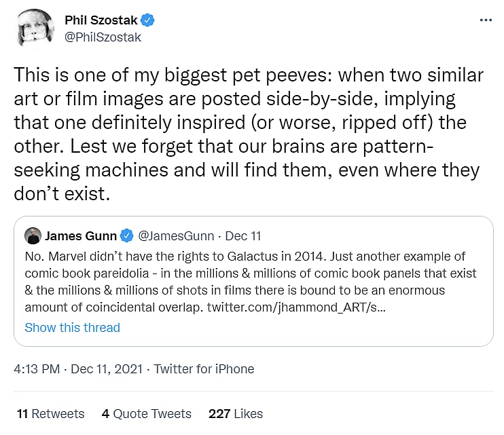504x435 pixels.
Task: Click Show this thread
Action: (x=72, y=327)
